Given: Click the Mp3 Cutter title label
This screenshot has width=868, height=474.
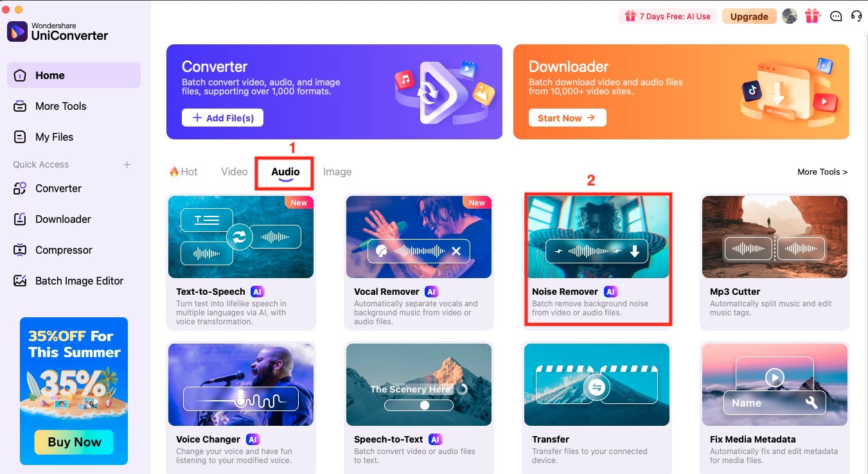Looking at the screenshot, I should click(735, 292).
